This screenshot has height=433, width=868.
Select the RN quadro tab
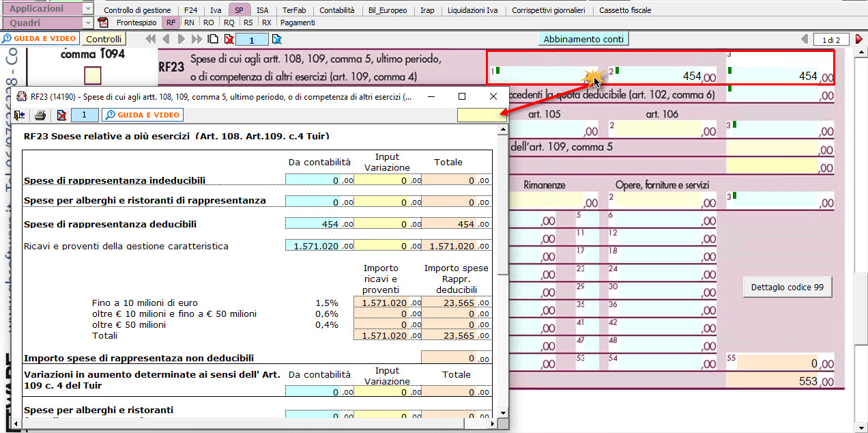click(x=189, y=23)
